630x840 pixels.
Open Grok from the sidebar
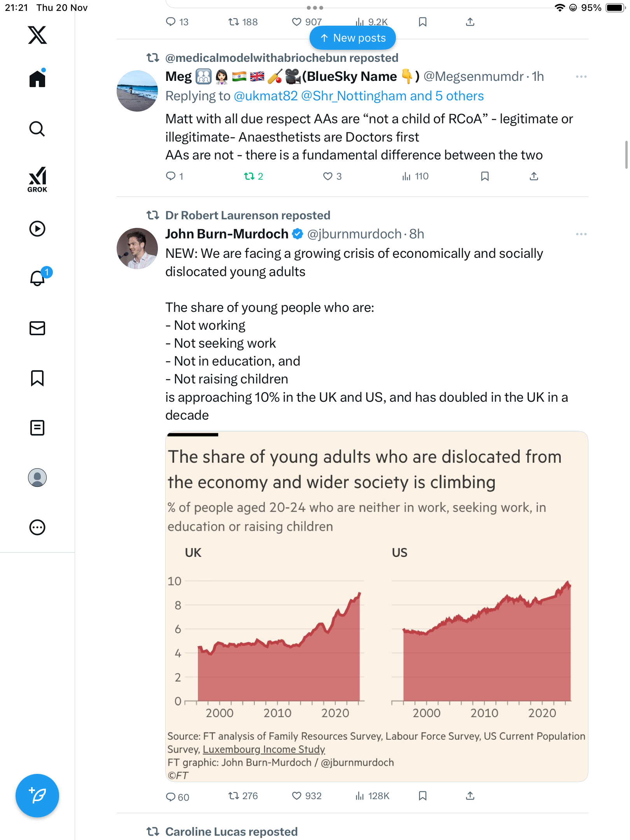(x=37, y=180)
